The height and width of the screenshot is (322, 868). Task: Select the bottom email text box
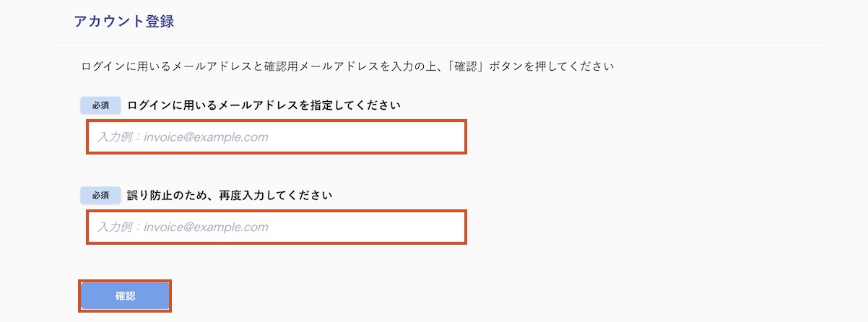[x=277, y=227]
